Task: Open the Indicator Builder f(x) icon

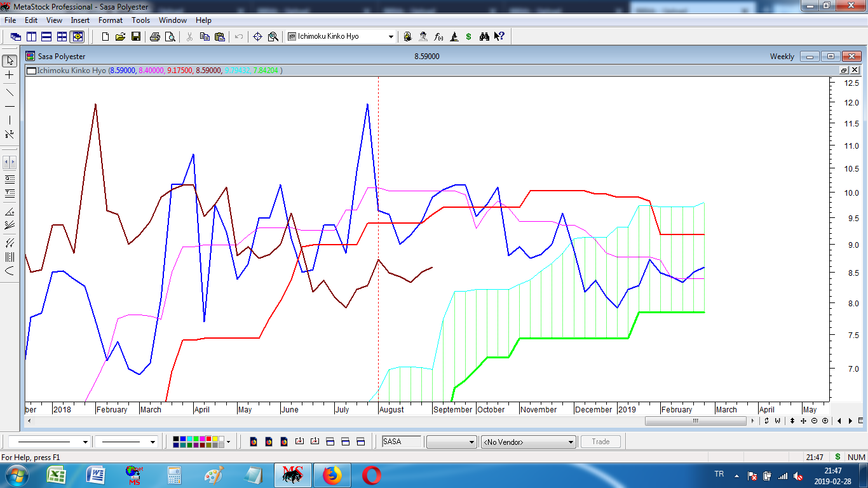Action: [438, 37]
